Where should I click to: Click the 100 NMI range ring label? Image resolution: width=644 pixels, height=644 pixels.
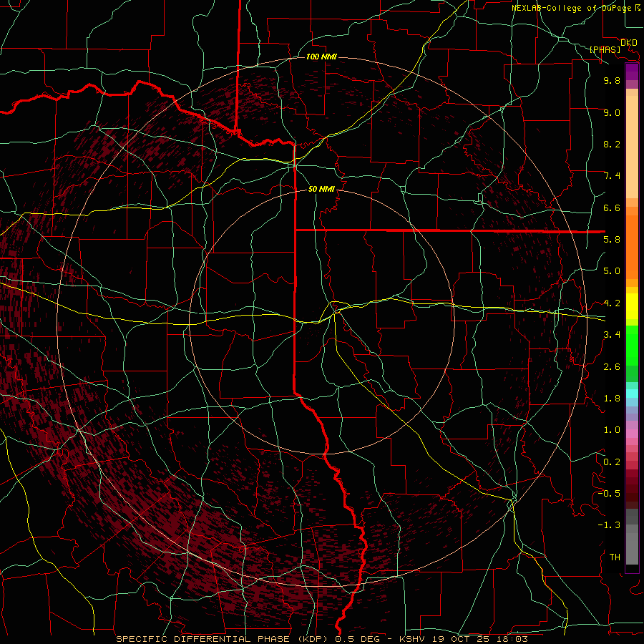click(x=321, y=57)
